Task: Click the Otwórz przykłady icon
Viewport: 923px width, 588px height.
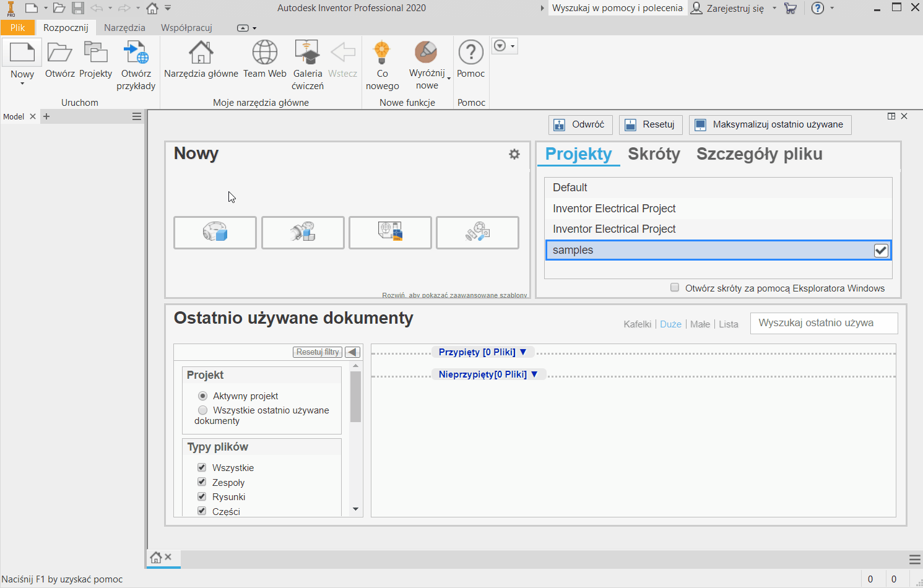Action: click(136, 53)
